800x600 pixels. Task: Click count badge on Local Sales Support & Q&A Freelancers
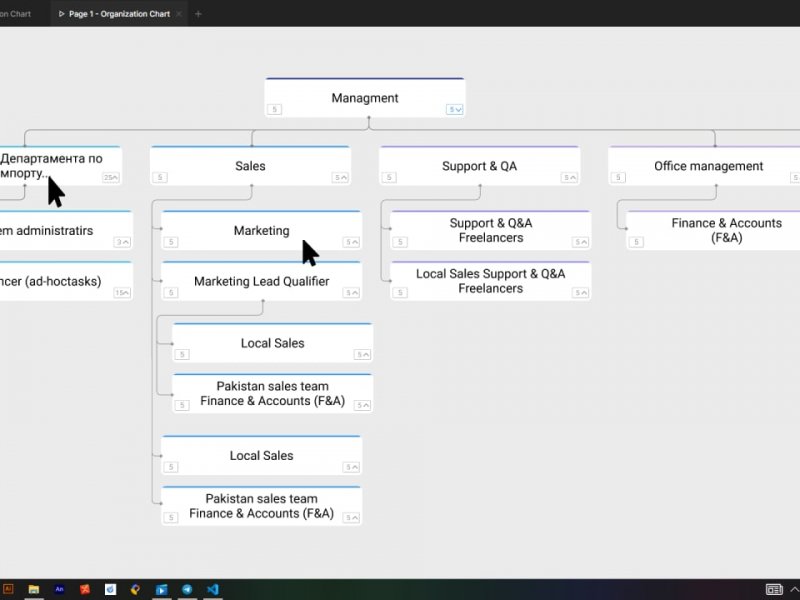[x=401, y=293]
